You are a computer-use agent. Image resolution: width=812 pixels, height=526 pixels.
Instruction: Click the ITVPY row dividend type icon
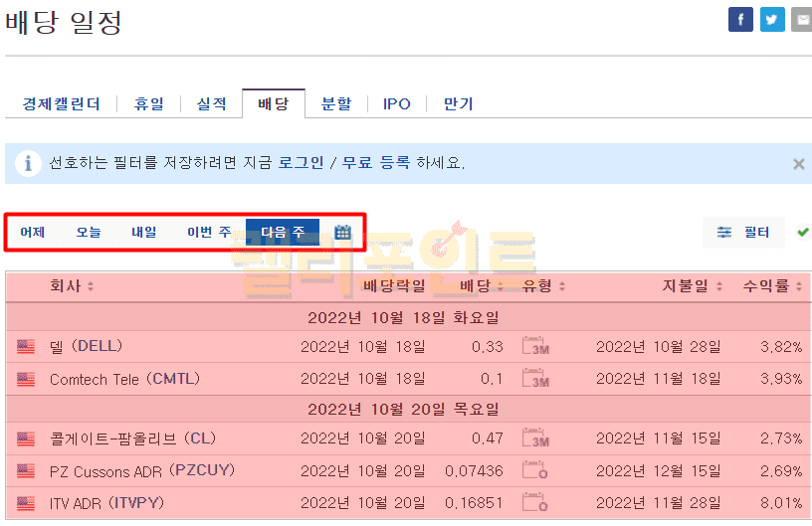pyautogui.click(x=535, y=503)
